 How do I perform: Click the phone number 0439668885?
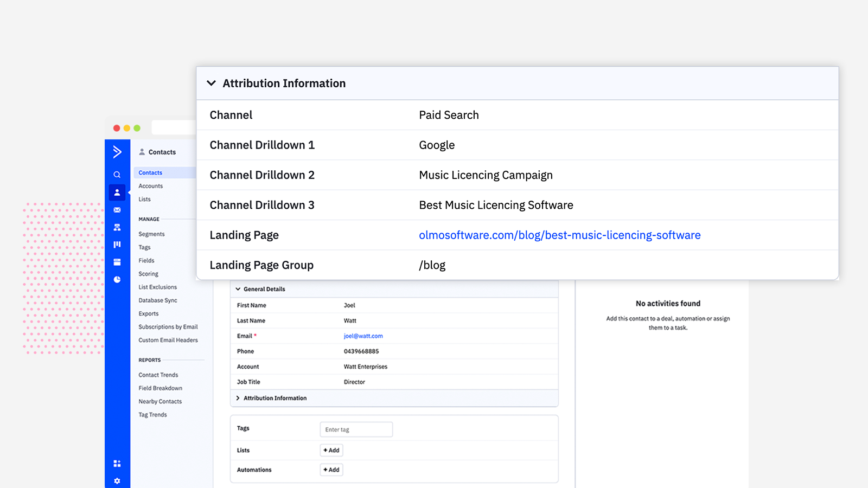361,351
